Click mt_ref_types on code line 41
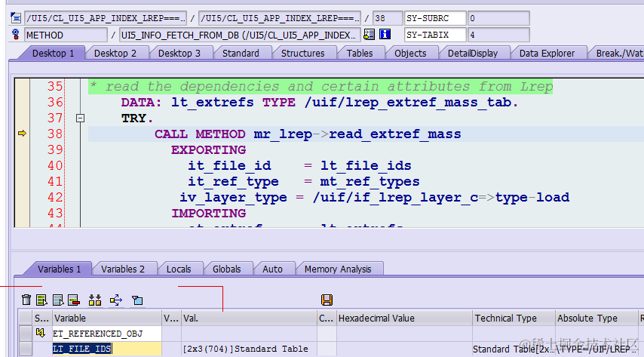This screenshot has width=644, height=357. tap(370, 181)
